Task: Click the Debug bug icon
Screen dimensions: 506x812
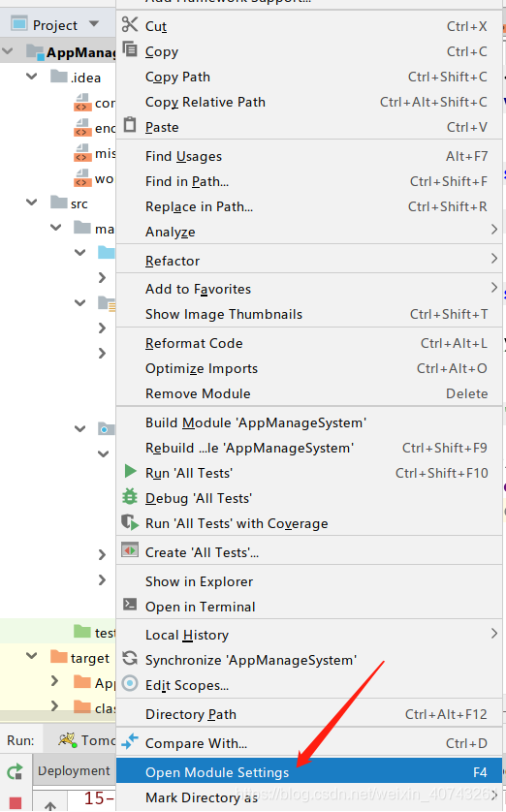Action: (130, 497)
